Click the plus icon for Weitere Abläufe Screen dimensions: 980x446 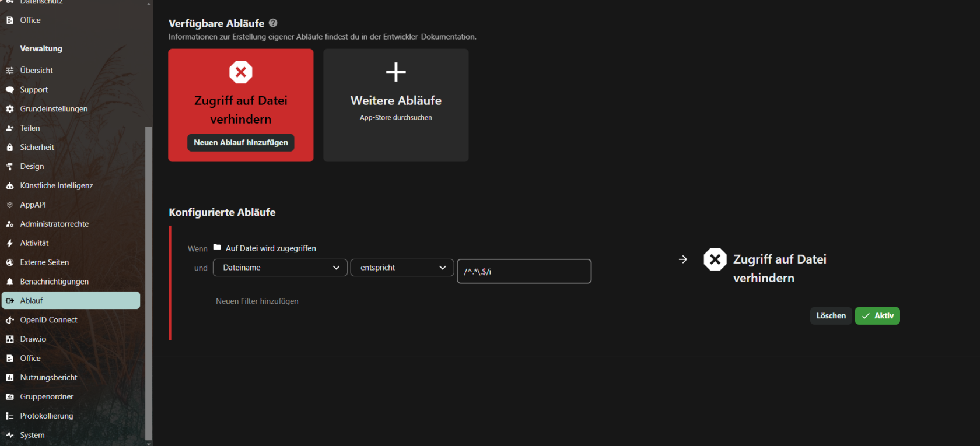pos(396,72)
